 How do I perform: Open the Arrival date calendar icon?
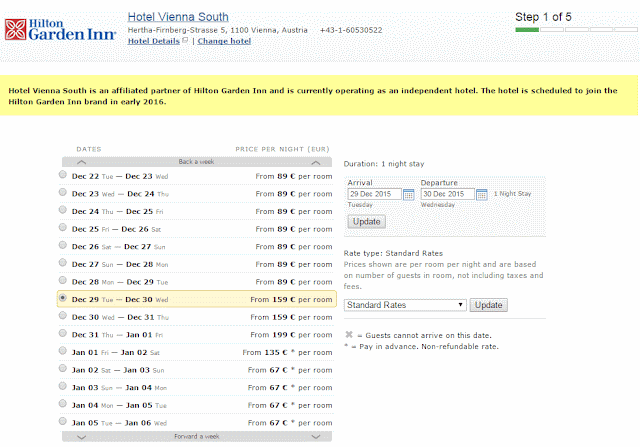408,194
